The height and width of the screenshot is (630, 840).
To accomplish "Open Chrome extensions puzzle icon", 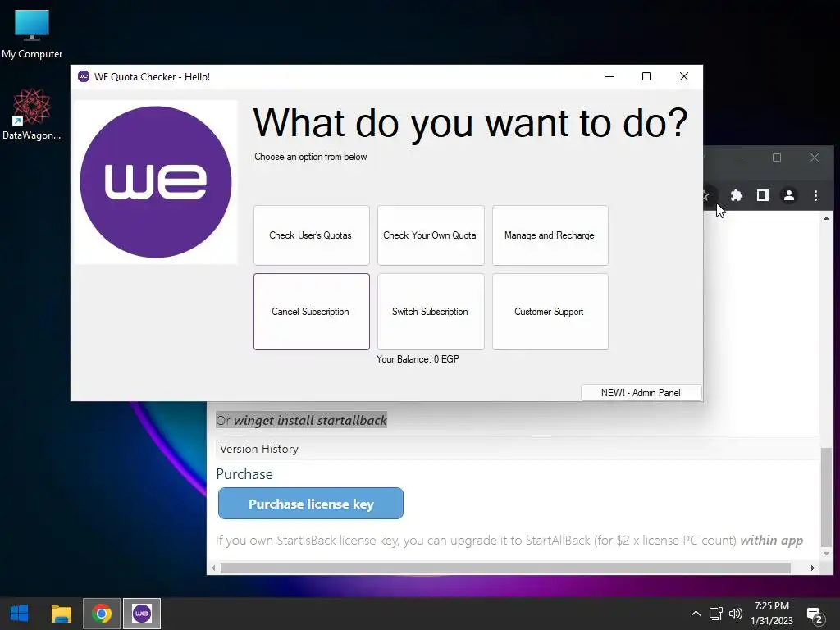I will coord(737,195).
